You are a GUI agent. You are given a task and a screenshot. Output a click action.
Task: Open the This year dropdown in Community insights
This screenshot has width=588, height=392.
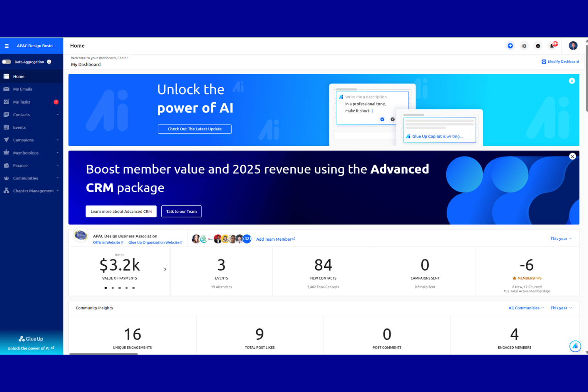coord(561,308)
